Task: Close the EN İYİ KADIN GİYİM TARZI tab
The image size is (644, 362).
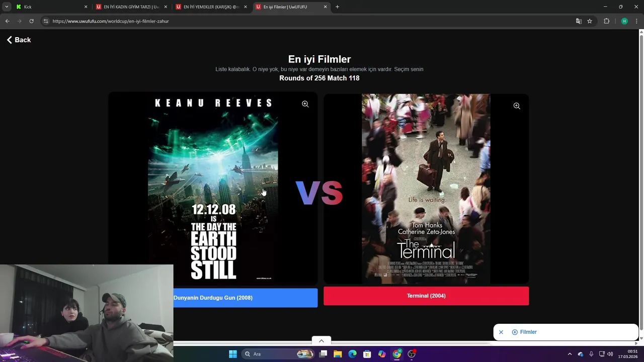Action: pyautogui.click(x=166, y=7)
